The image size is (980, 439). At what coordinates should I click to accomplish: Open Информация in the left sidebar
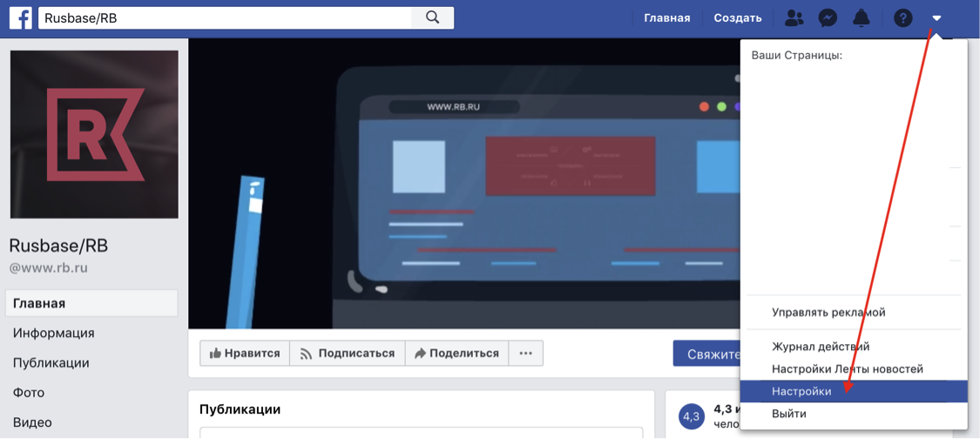point(54,333)
